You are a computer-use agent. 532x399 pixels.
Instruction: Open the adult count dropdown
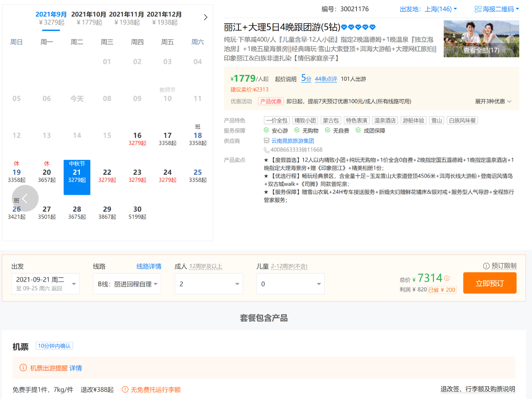click(209, 284)
